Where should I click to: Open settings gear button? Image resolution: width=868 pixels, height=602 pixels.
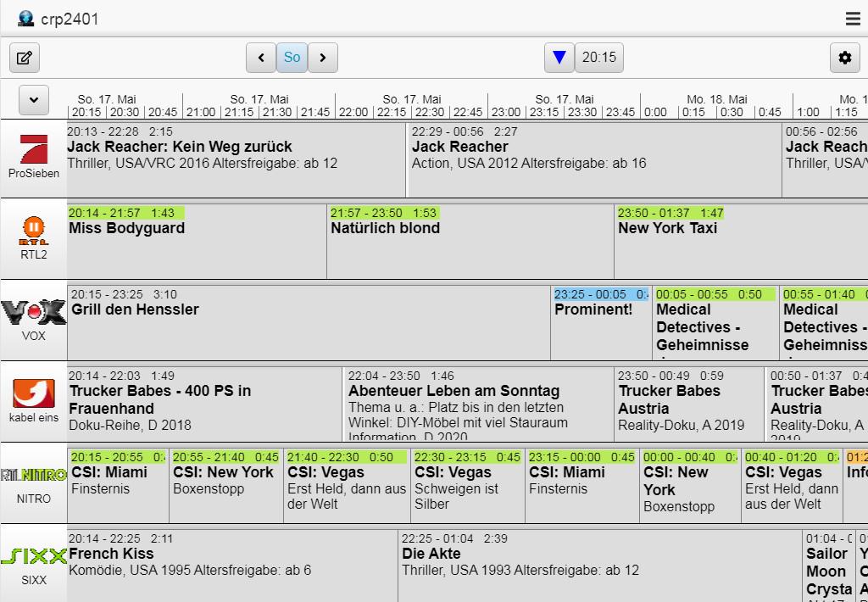(845, 58)
